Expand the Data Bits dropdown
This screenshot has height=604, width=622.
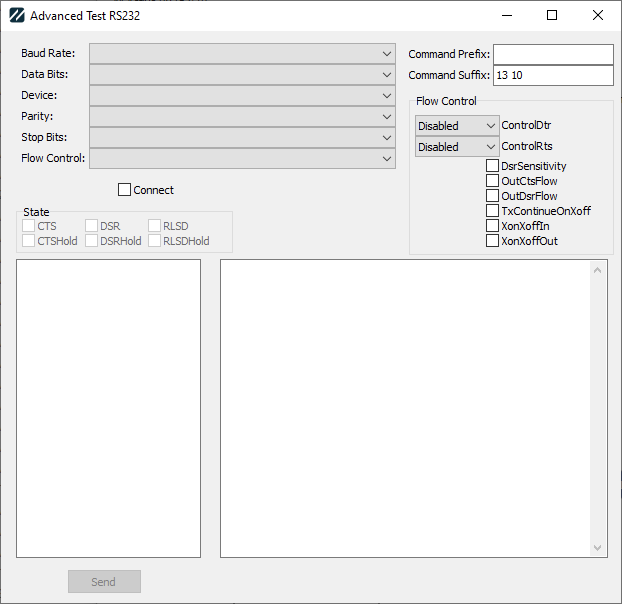(242, 74)
